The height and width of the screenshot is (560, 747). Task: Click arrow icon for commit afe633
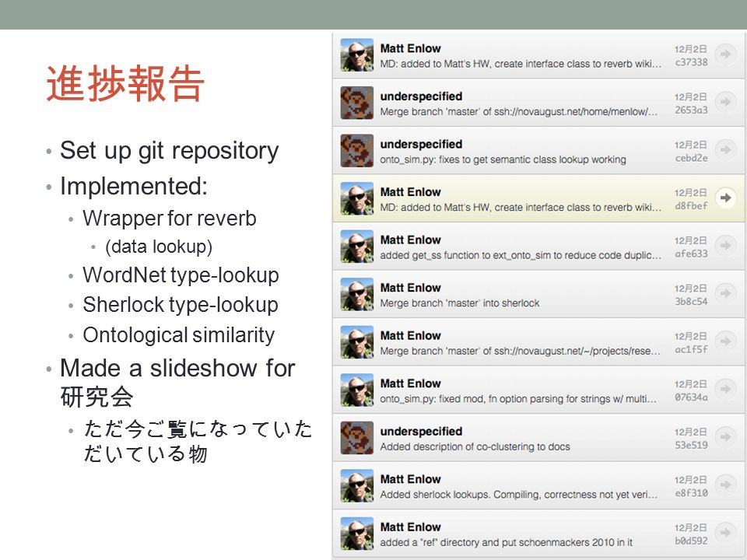tap(725, 246)
